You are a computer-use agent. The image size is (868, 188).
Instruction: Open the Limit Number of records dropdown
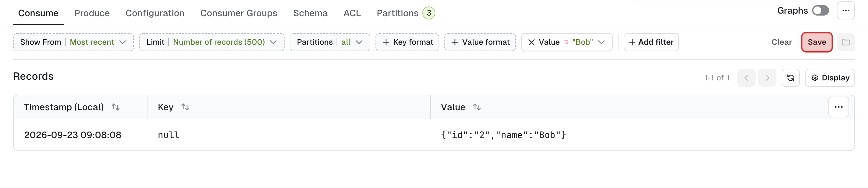211,42
